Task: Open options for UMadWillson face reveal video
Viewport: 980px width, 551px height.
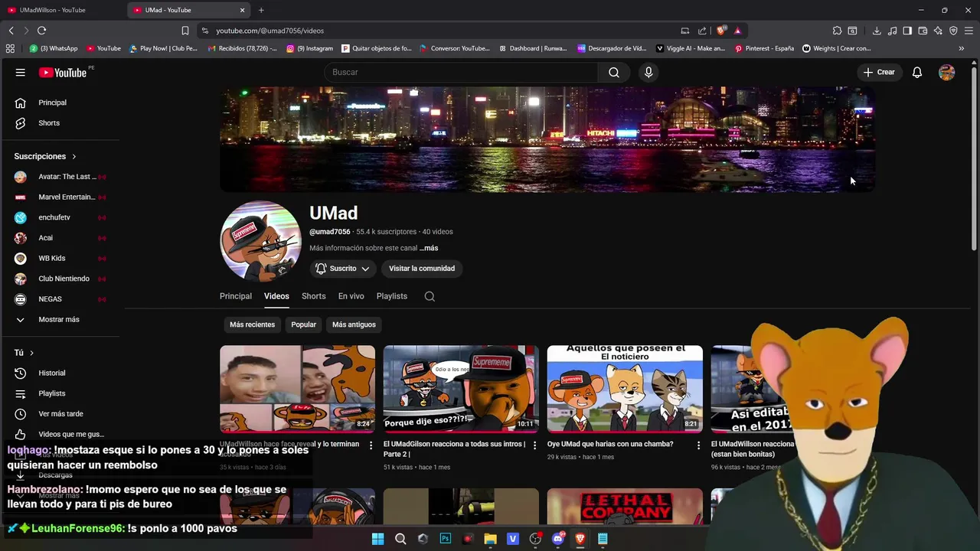Action: 371,445
